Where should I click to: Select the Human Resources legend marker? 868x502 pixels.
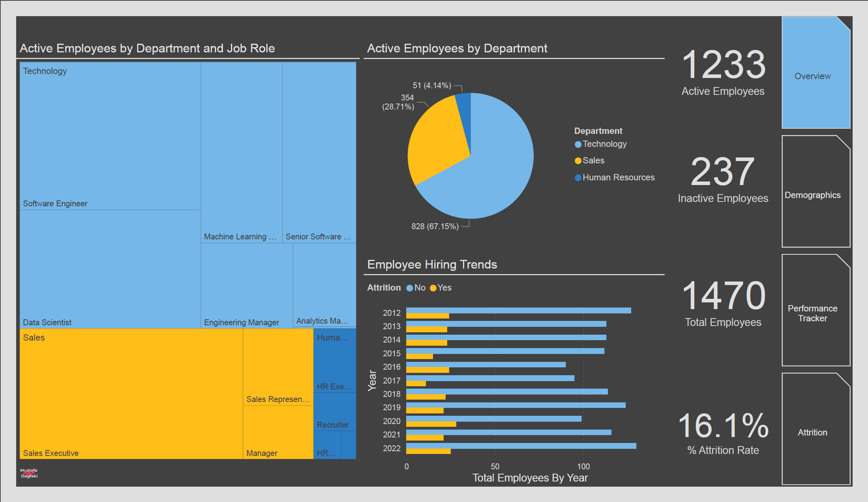tap(578, 178)
